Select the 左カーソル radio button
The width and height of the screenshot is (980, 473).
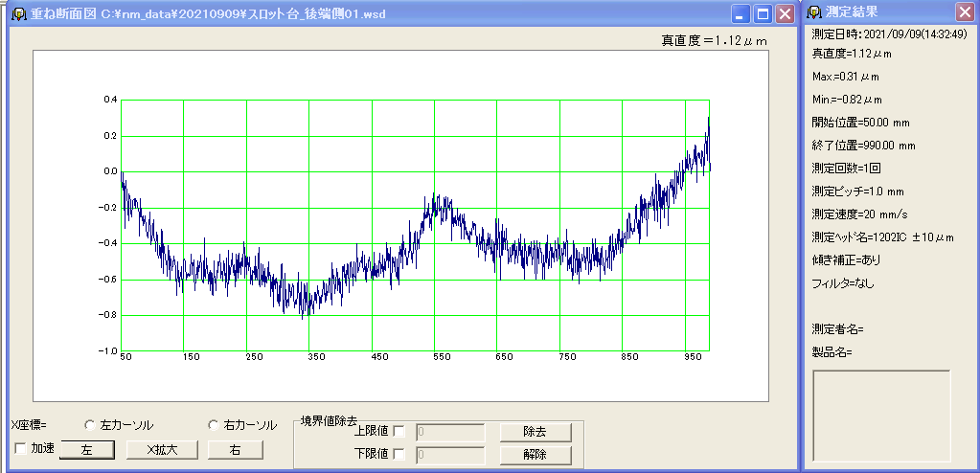(x=90, y=425)
